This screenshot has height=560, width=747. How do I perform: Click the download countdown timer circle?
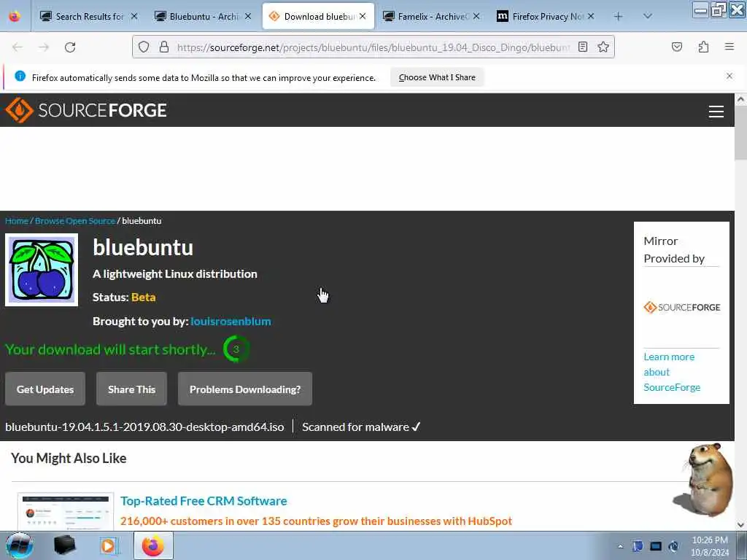(236, 349)
